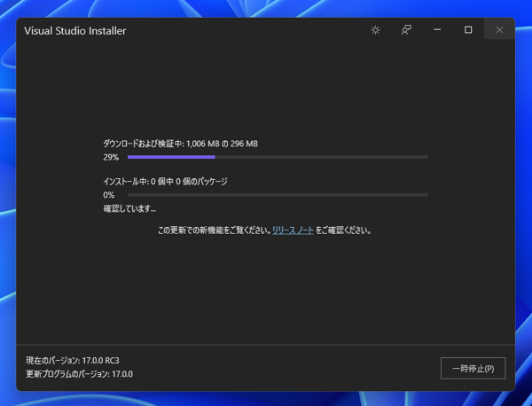This screenshot has height=406, width=532.
Task: Select the 'ダウンロードおよび検証中: 1,006 MB の 296 MB' text
Action: pos(181,144)
